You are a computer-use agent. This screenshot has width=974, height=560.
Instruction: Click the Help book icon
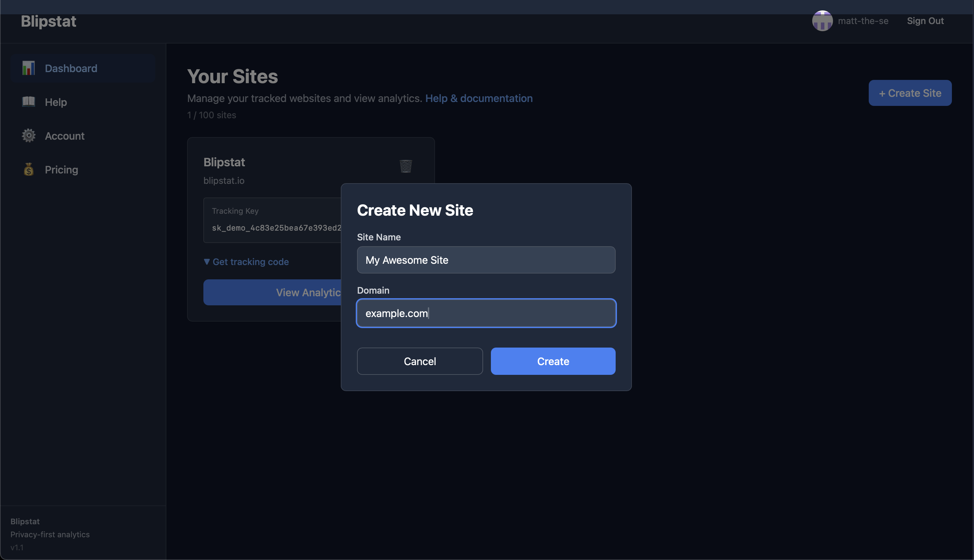tap(29, 102)
